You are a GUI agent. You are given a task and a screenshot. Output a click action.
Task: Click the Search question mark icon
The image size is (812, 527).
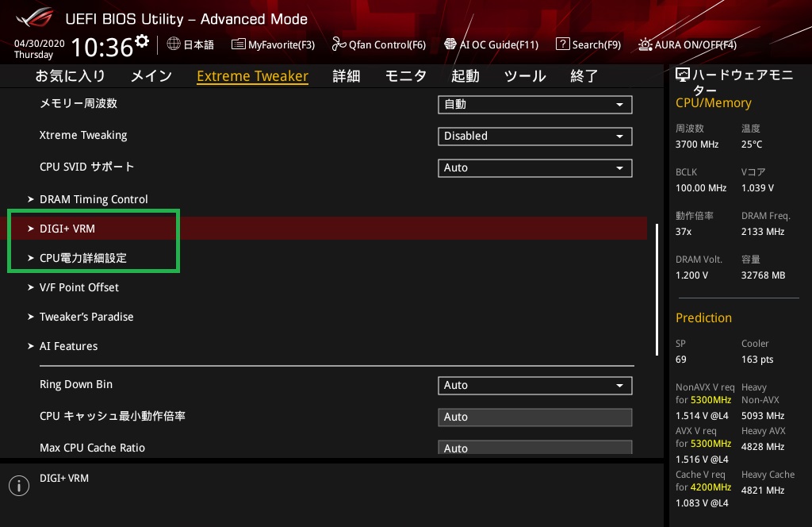coord(562,44)
